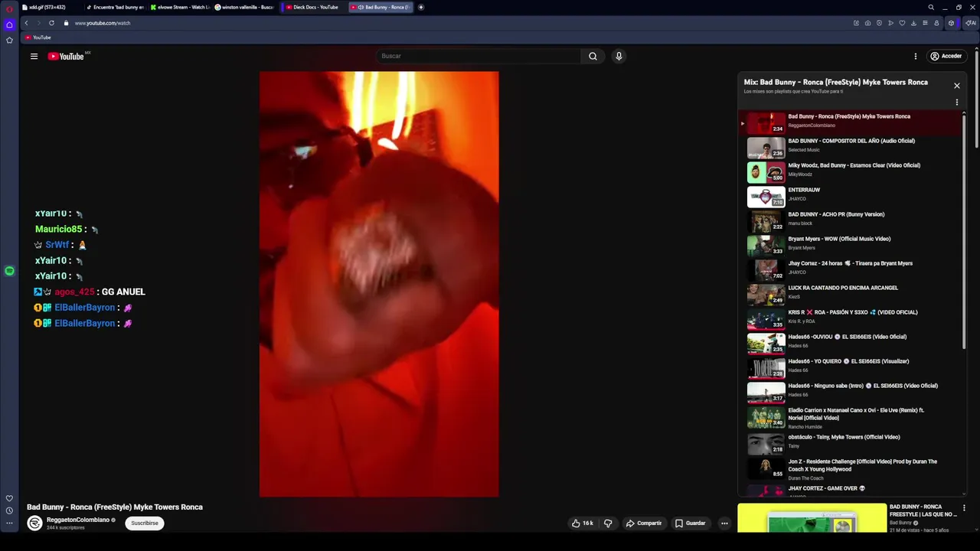Click the home icon in Opera sidebar

[x=9, y=24]
